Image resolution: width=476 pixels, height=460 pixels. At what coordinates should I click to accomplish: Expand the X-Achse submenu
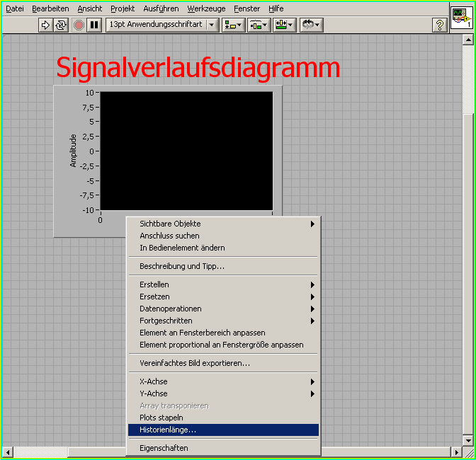tap(223, 381)
